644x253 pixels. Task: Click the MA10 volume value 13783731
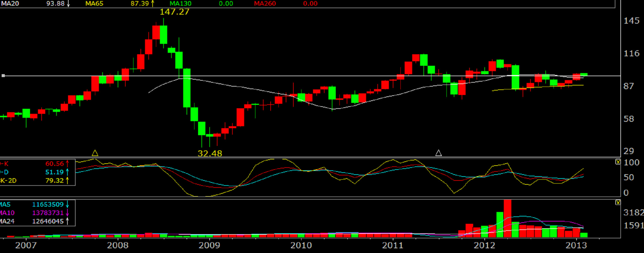pyautogui.click(x=48, y=213)
